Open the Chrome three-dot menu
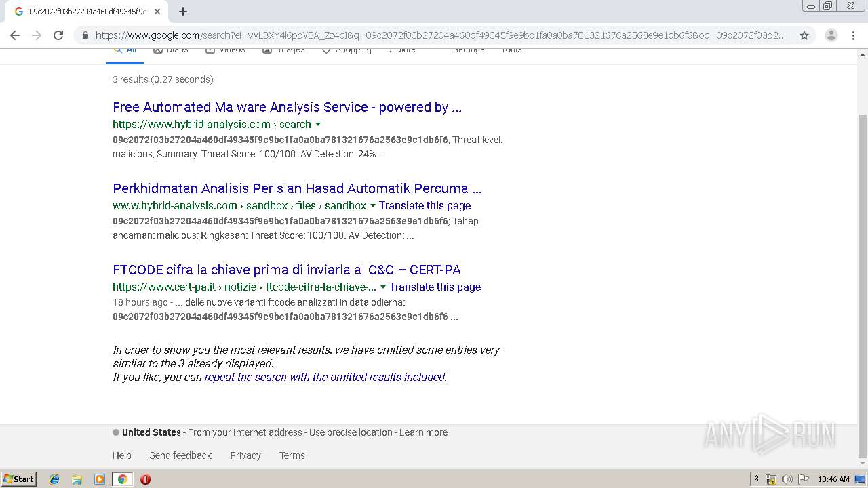Viewport: 868px width, 488px height. tap(853, 35)
